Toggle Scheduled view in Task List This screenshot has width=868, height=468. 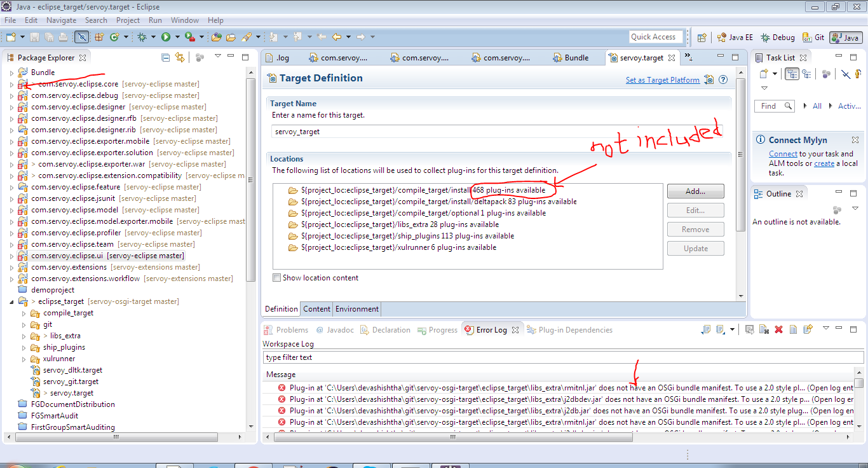[x=806, y=73]
